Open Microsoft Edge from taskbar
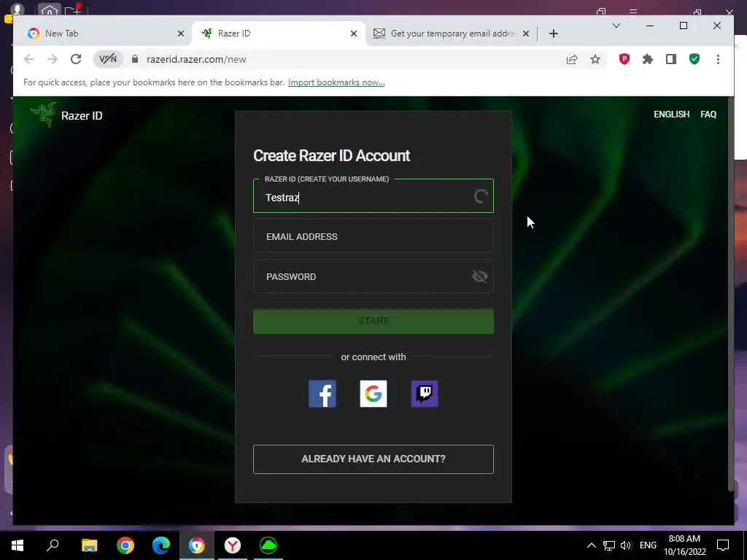 coord(161,545)
